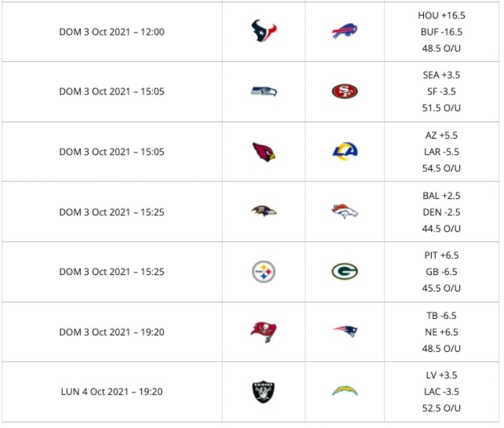Image resolution: width=504 pixels, height=428 pixels.
Task: Click the Arizona Cardinals logo
Action: coord(264,152)
